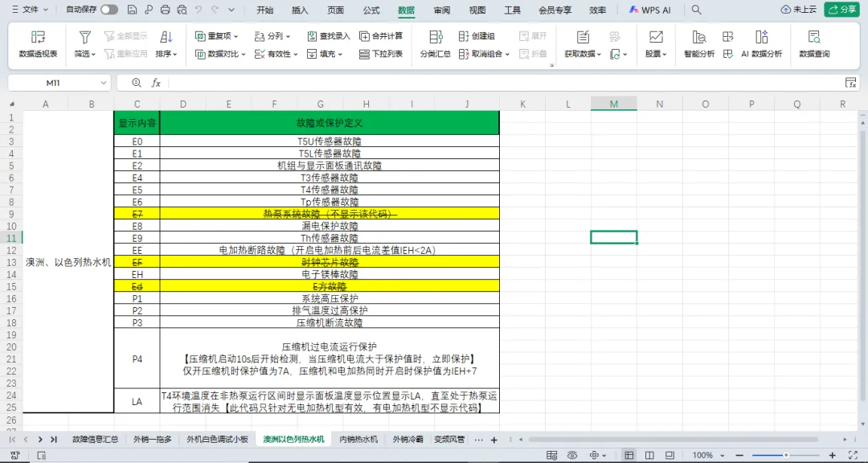Click the select-all corner triangle
Screen dimensions: 868x463
(x=11, y=104)
